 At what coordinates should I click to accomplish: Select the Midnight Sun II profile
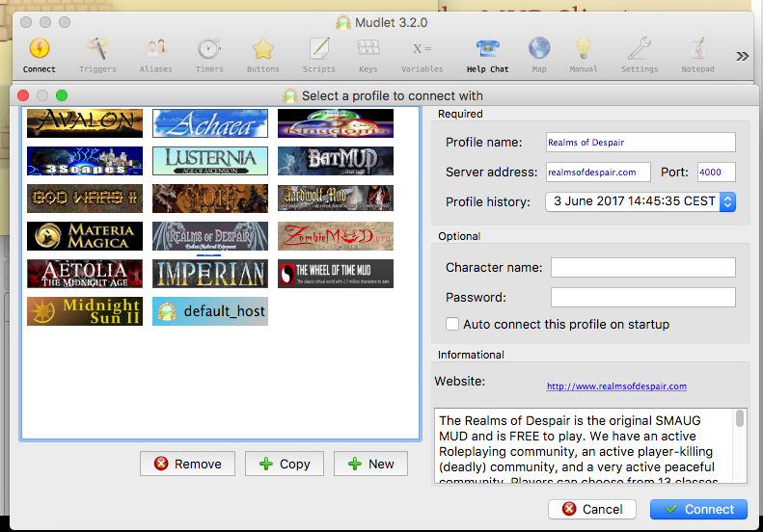85,311
